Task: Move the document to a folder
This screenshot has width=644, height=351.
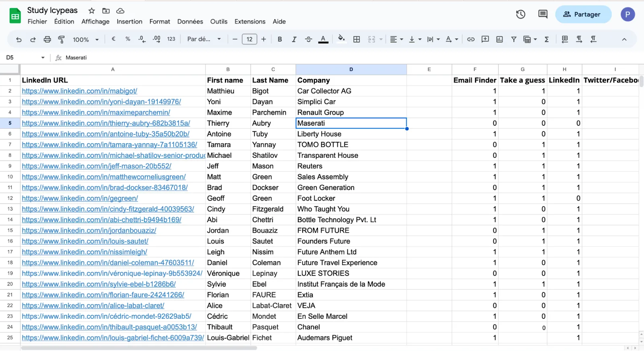Action: pyautogui.click(x=106, y=10)
